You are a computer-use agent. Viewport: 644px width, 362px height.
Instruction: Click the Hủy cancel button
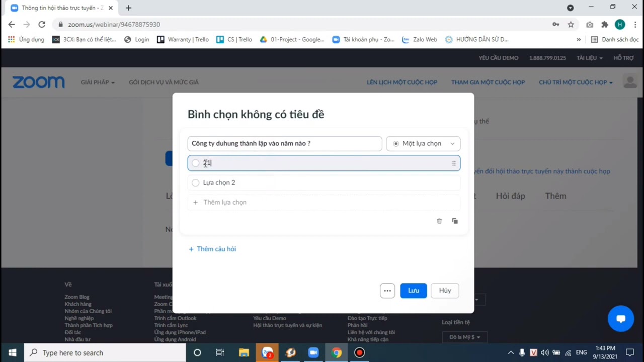click(x=445, y=291)
